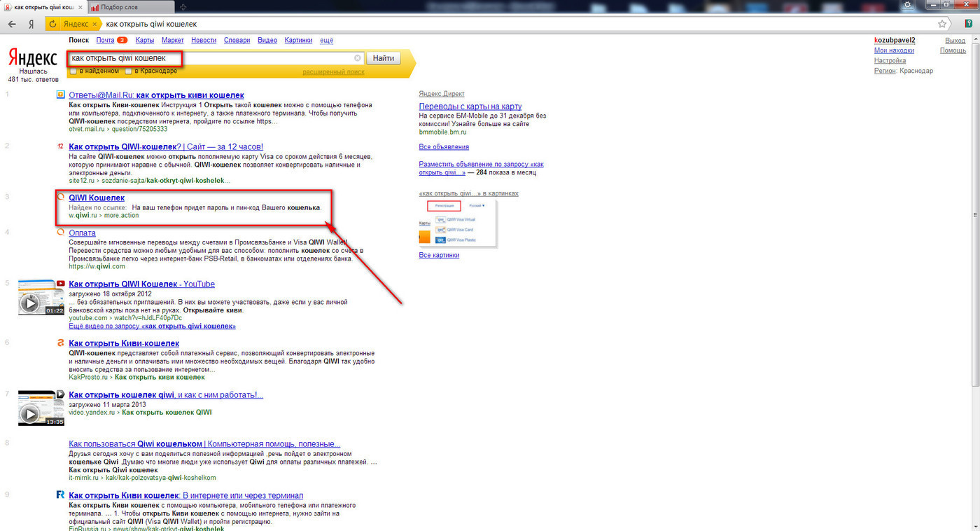The height and width of the screenshot is (531, 980).
Task: Open a new tab with the plus button
Action: (183, 6)
